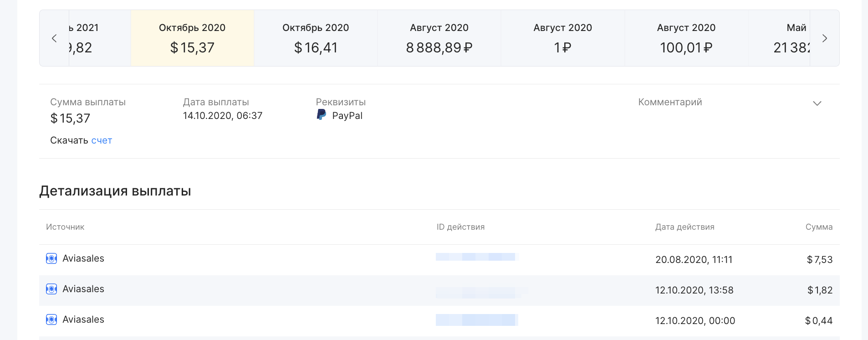Click the ID действия column header
Screen dimensions: 868x340
pyautogui.click(x=460, y=227)
